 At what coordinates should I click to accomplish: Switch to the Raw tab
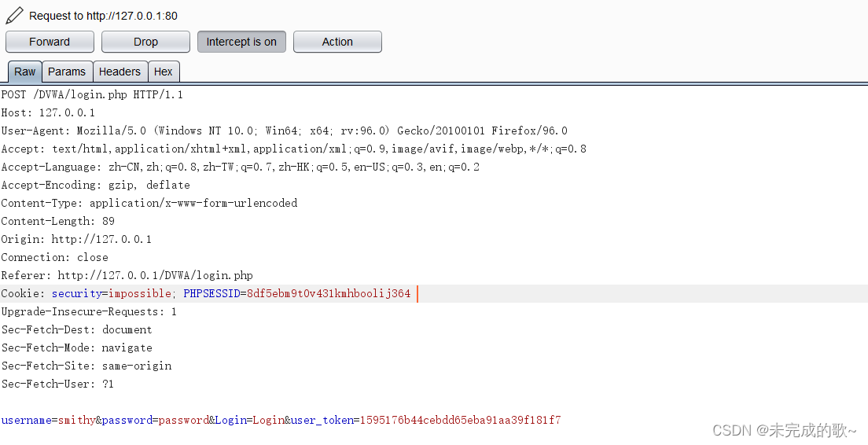click(x=25, y=72)
